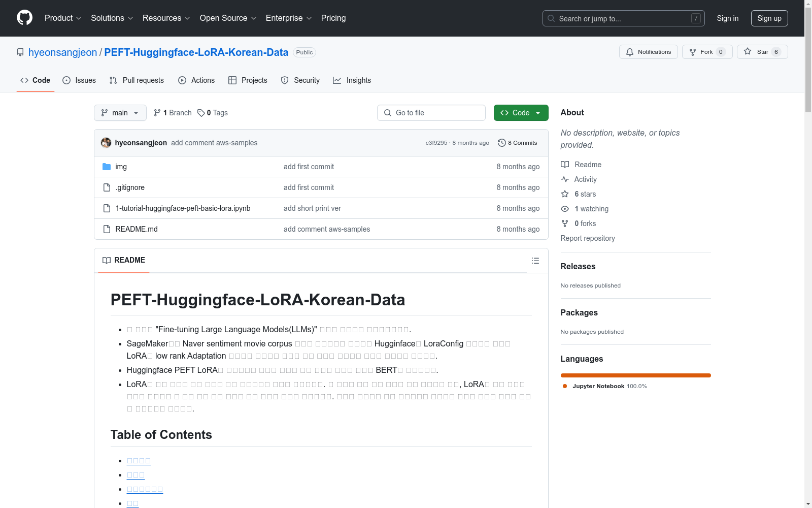The height and width of the screenshot is (508, 812).
Task: Click the orange Jupyter Notebook language dot
Action: [565, 386]
